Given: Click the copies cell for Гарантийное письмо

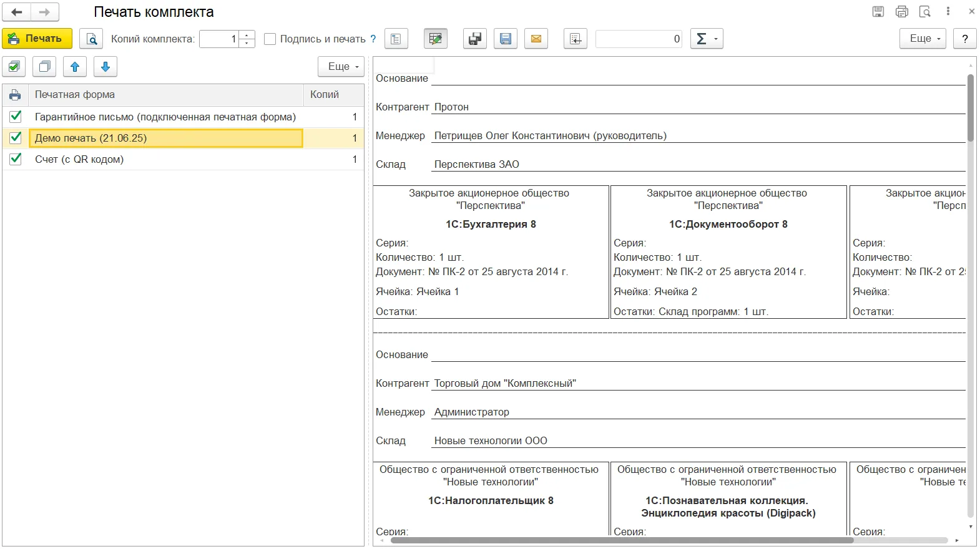Looking at the screenshot, I should pyautogui.click(x=333, y=117).
